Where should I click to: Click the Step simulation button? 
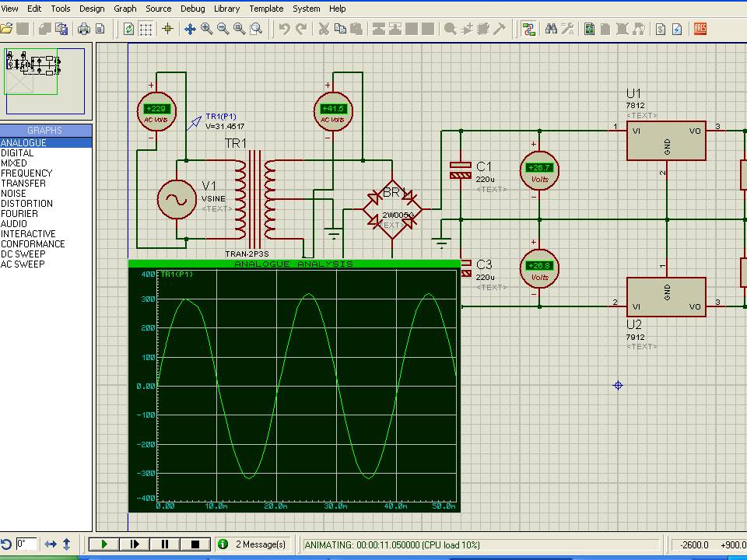point(135,544)
